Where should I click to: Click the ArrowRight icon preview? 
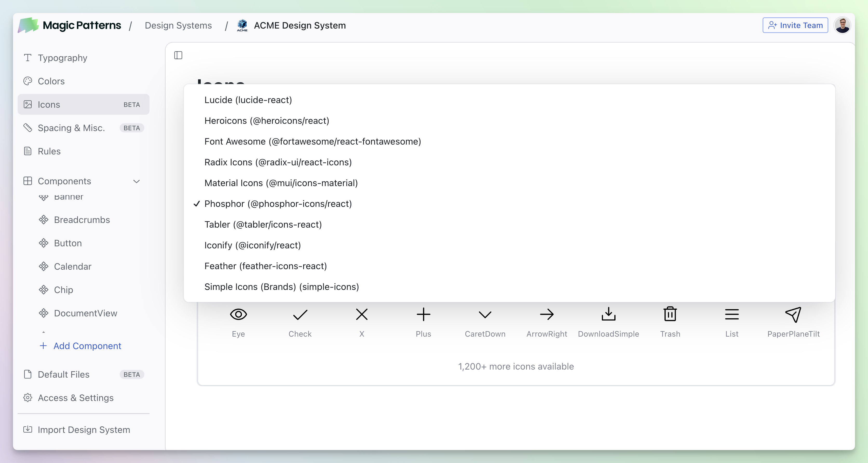547,314
